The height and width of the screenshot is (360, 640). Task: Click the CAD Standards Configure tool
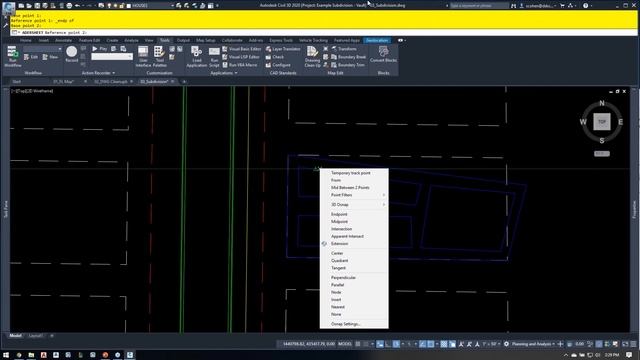278,65
